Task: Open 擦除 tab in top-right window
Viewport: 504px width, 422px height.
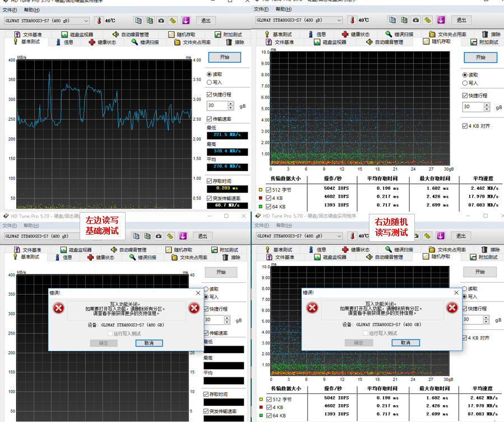Action: (x=492, y=34)
